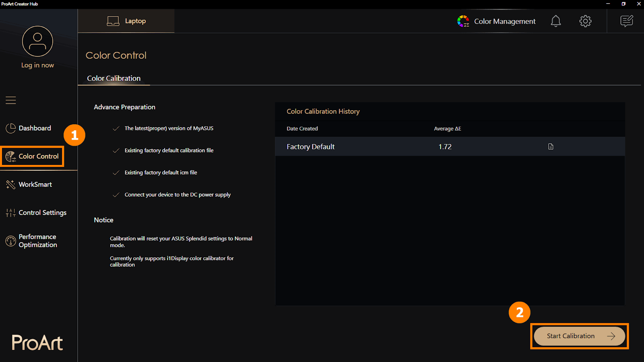Select Color Control in the sidebar
644x362 pixels.
[x=32, y=156]
